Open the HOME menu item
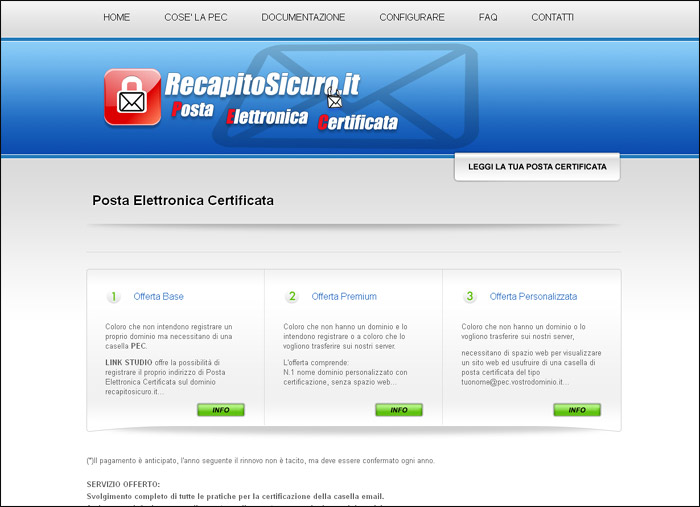 pyautogui.click(x=117, y=17)
